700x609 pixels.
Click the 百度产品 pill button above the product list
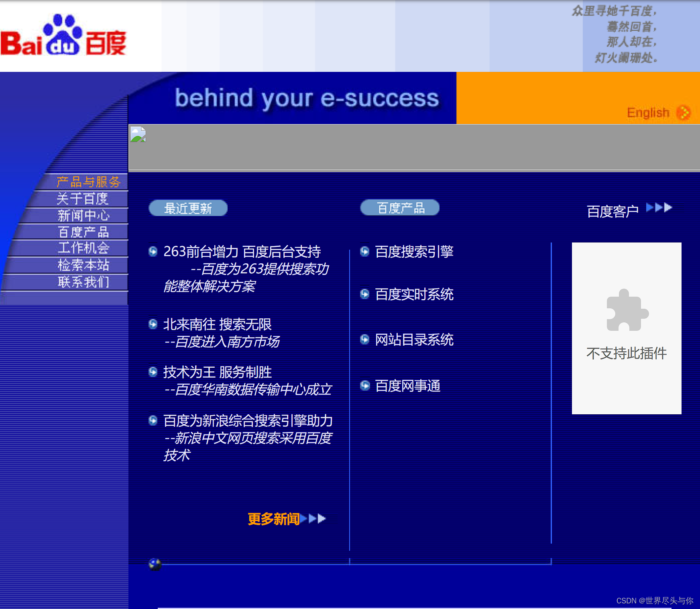coord(400,208)
